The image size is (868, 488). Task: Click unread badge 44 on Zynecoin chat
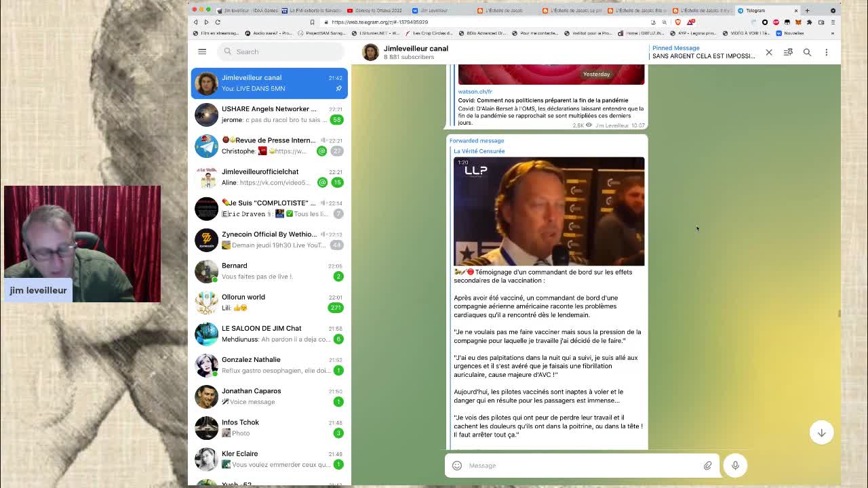[x=336, y=245]
